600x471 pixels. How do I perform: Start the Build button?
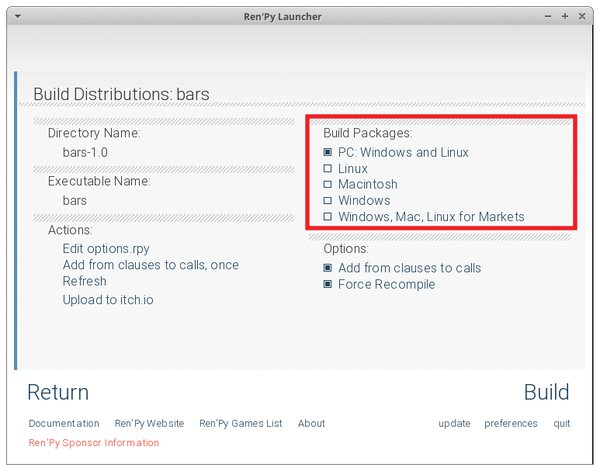click(x=546, y=392)
